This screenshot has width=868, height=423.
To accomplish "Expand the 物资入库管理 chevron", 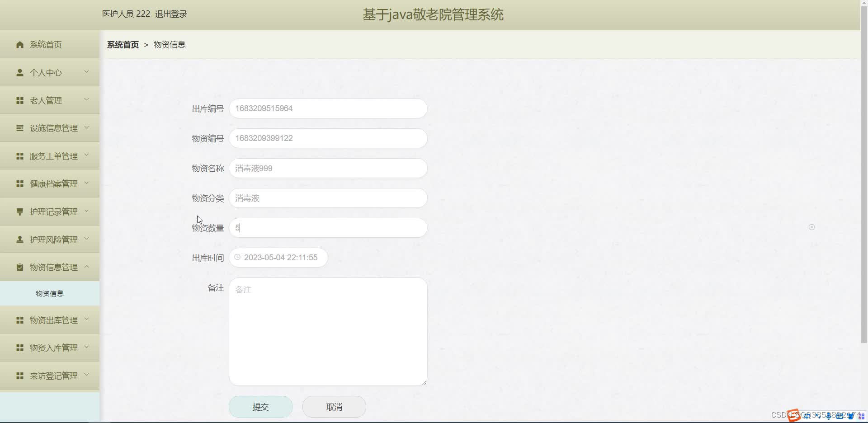I will (86, 347).
